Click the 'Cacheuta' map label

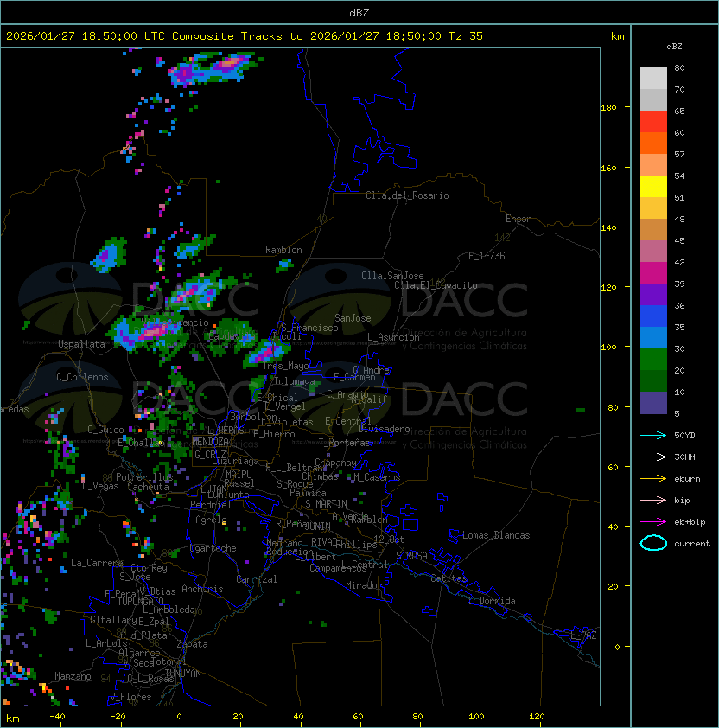point(148,487)
